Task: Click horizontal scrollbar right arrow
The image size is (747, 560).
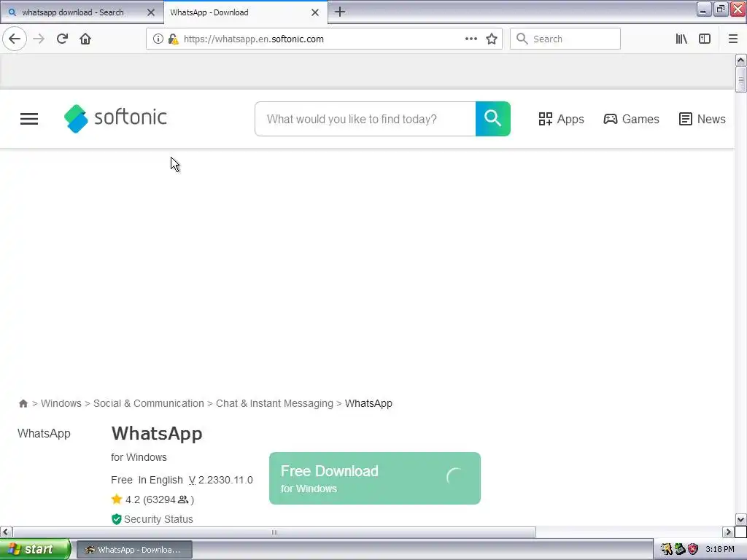Action: click(728, 532)
